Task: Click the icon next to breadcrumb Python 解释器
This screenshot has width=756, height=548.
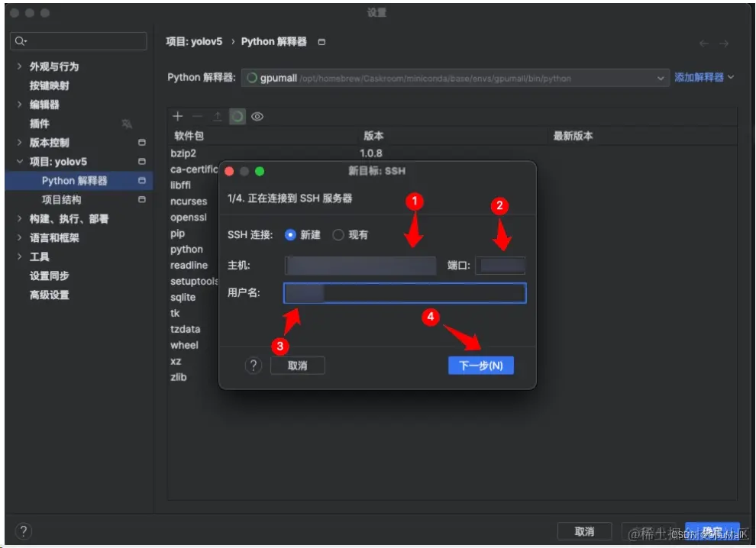Action: coord(321,42)
